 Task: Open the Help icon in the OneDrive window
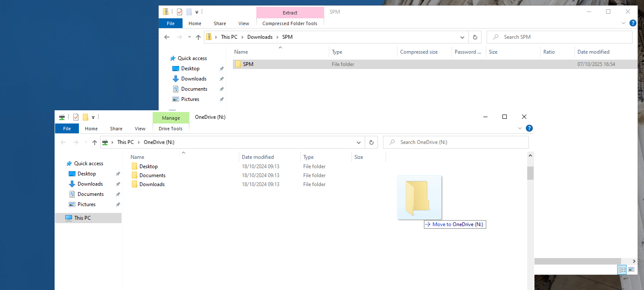pos(529,128)
